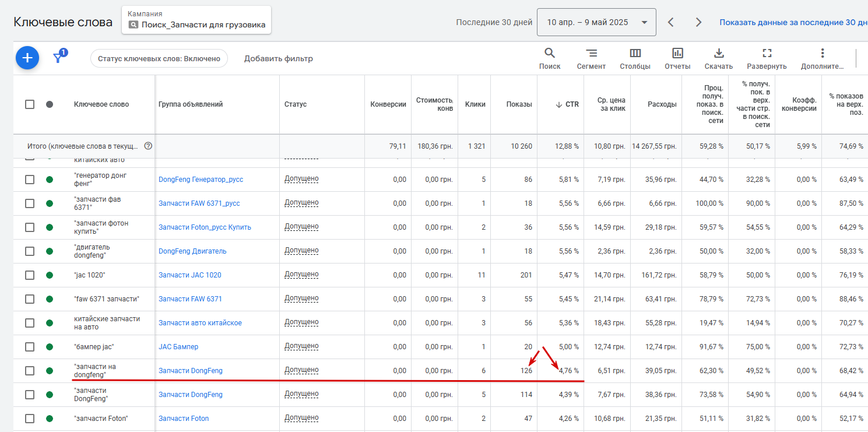This screenshot has width=868, height=432.
Task: Sort by Показы column header
Action: click(519, 104)
